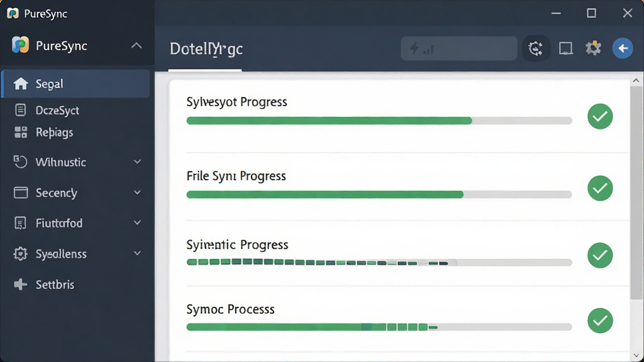The width and height of the screenshot is (644, 362).
Task: Click the grid icon beside Rebiags
Action: tap(21, 132)
